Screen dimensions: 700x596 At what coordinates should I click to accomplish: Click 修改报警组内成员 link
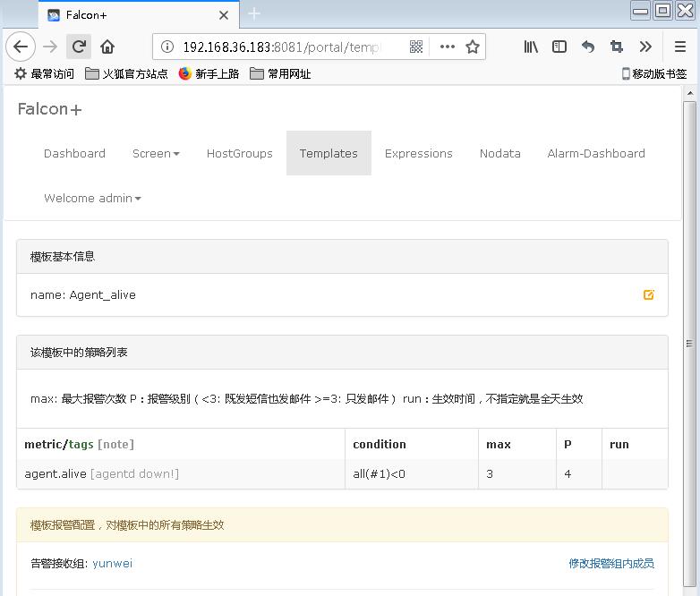(610, 563)
